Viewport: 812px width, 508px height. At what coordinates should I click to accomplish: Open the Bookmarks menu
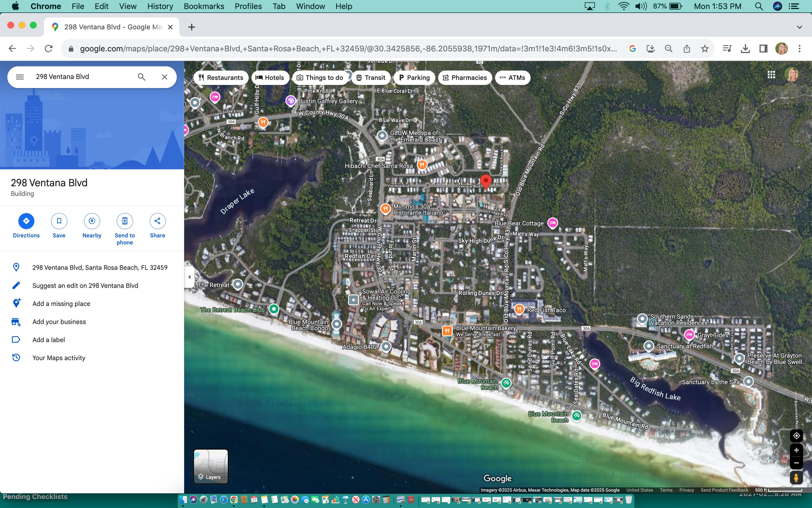(204, 6)
